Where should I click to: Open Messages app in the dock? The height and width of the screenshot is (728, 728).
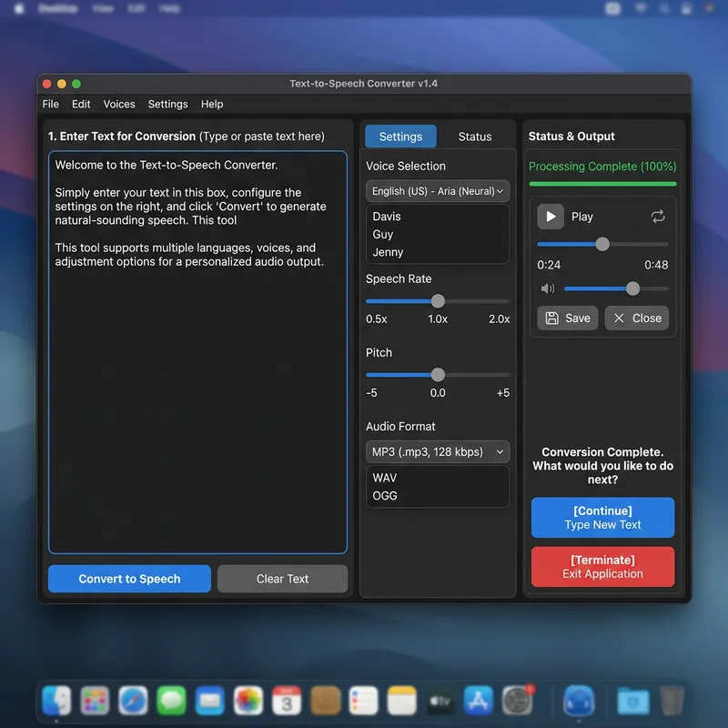point(171,701)
